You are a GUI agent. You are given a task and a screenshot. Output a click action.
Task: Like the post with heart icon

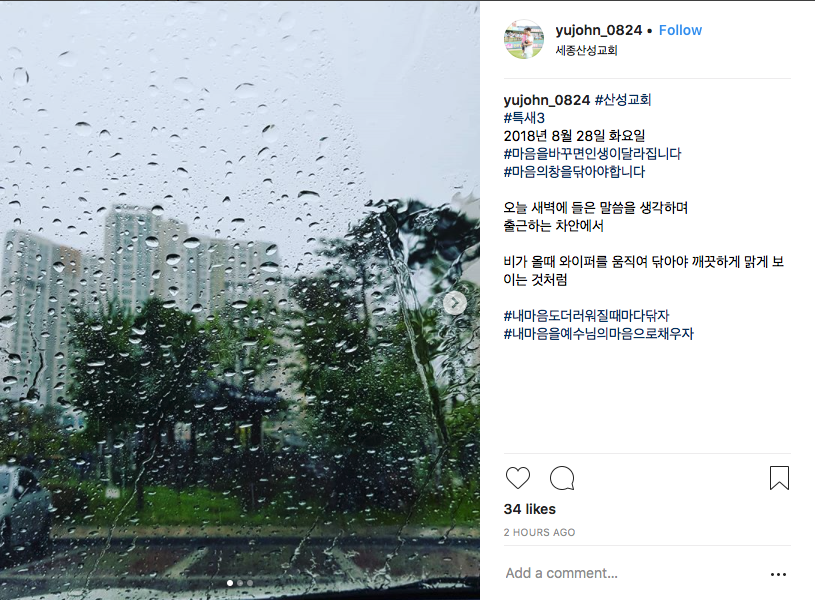click(x=518, y=478)
